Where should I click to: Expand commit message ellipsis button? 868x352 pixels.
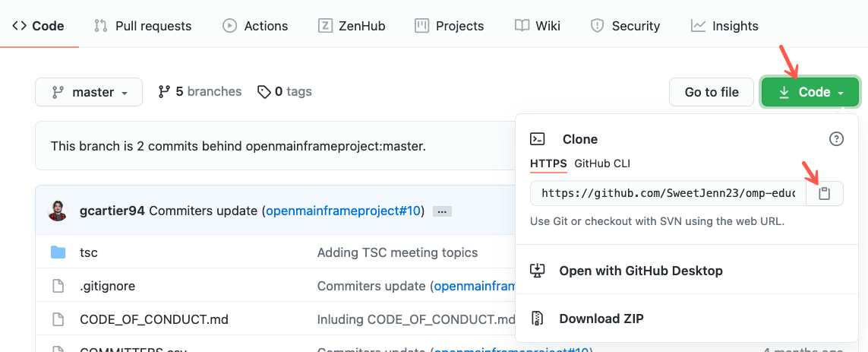point(443,211)
